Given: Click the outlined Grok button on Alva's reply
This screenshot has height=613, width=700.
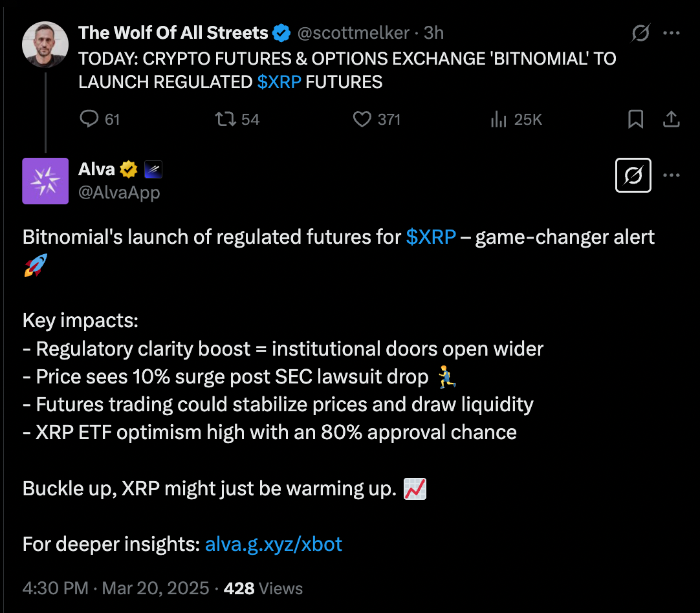Looking at the screenshot, I should 633,175.
